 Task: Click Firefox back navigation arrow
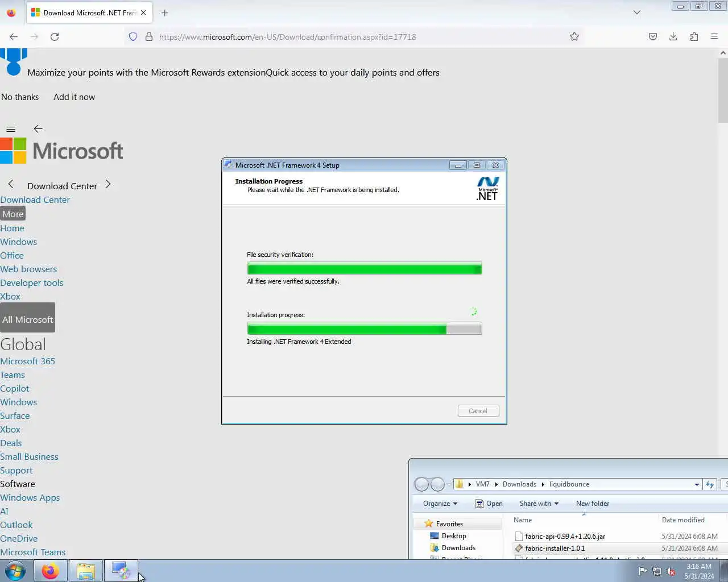click(14, 36)
